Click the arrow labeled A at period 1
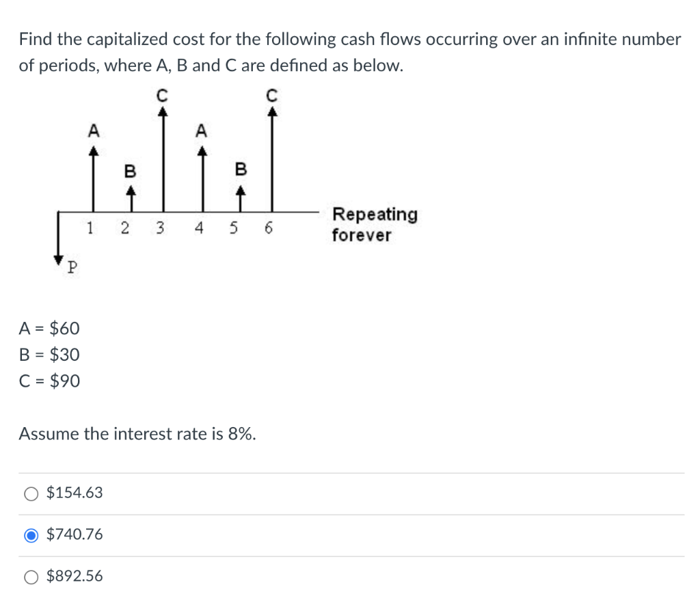 coord(92,178)
